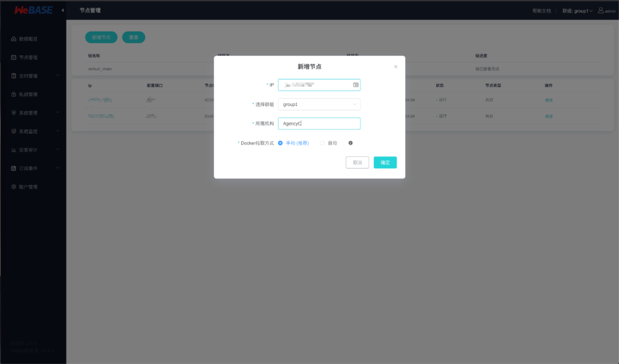This screenshot has height=364, width=619.
Task: Open 数据概览 in sidebar menu
Action: point(28,38)
